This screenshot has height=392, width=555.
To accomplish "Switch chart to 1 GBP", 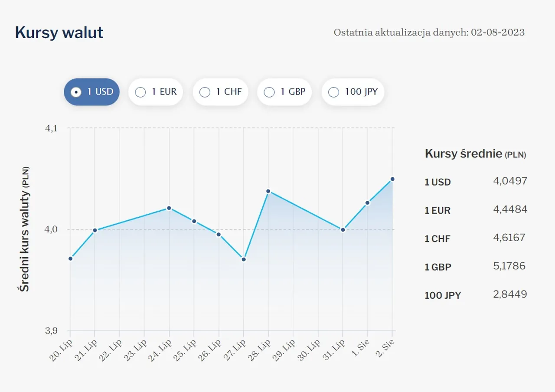I will (284, 92).
